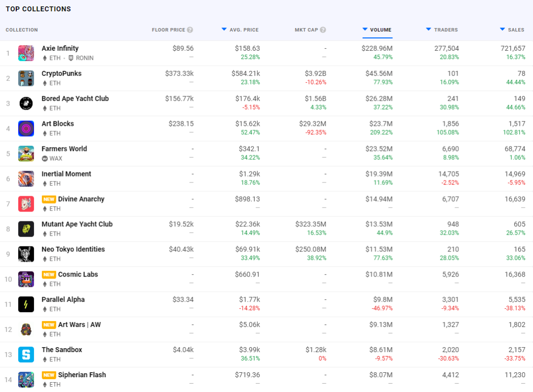
Task: Click Axie Infinity sales count 721,657
Action: tap(513, 49)
